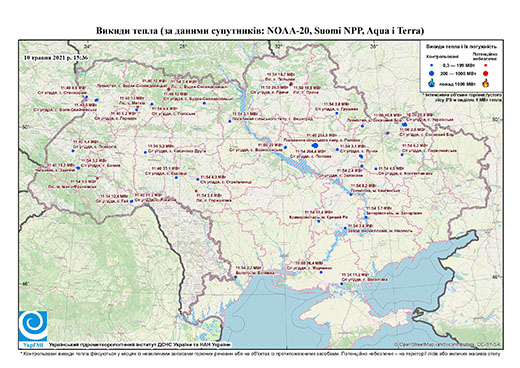Image resolution: width=520 pixels, height=368 pixels.
Task: Click the small red dot in legend
Action: point(485,65)
